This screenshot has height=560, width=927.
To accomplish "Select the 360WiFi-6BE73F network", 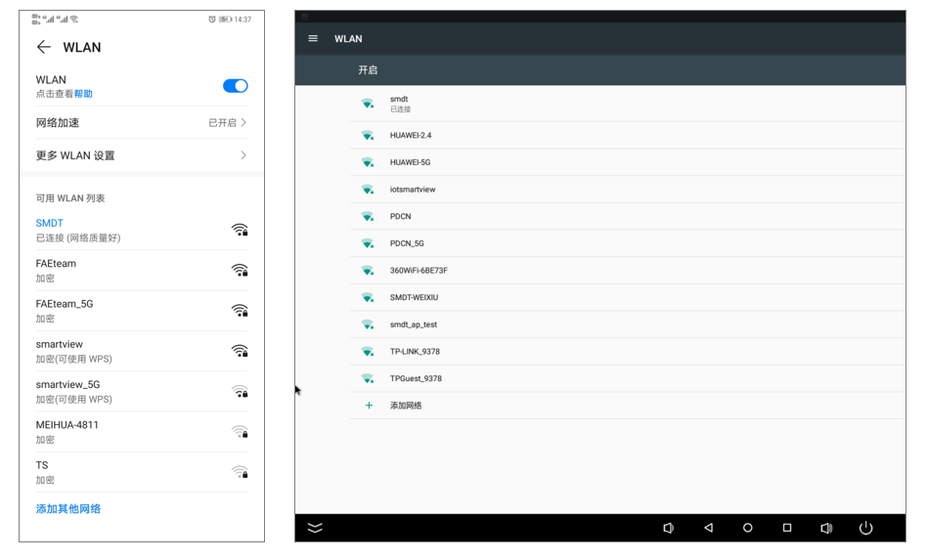I will click(x=627, y=271).
